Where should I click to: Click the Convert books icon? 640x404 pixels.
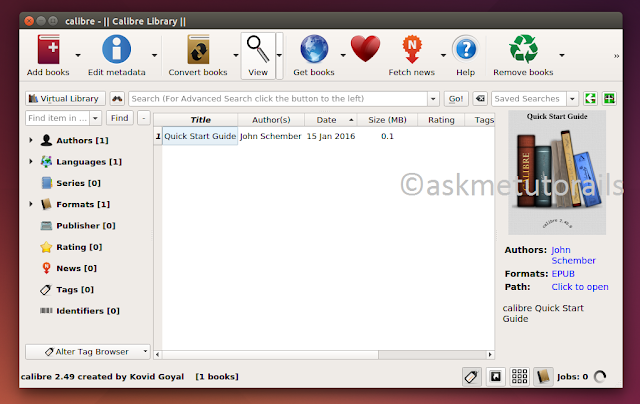click(198, 49)
